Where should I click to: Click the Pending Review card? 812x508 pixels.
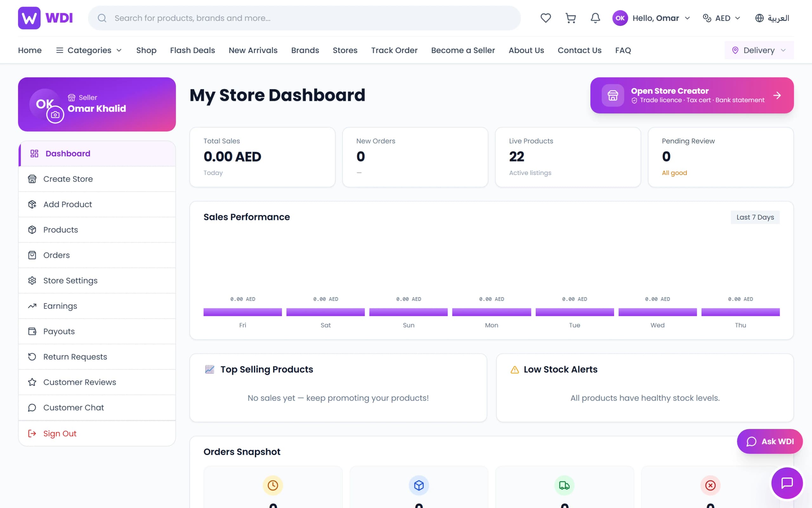click(721, 157)
